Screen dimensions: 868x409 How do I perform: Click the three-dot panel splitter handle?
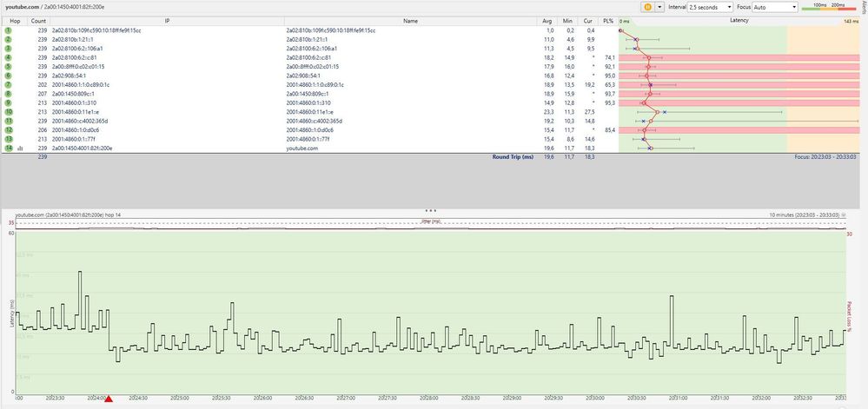coord(431,210)
